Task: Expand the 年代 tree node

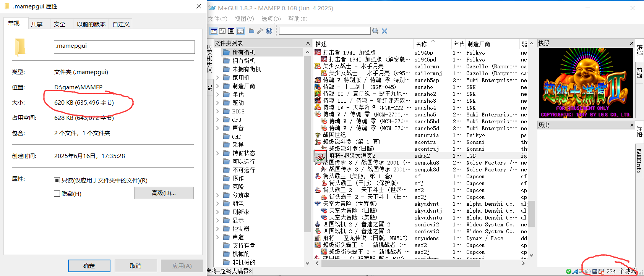Action: pyautogui.click(x=217, y=94)
